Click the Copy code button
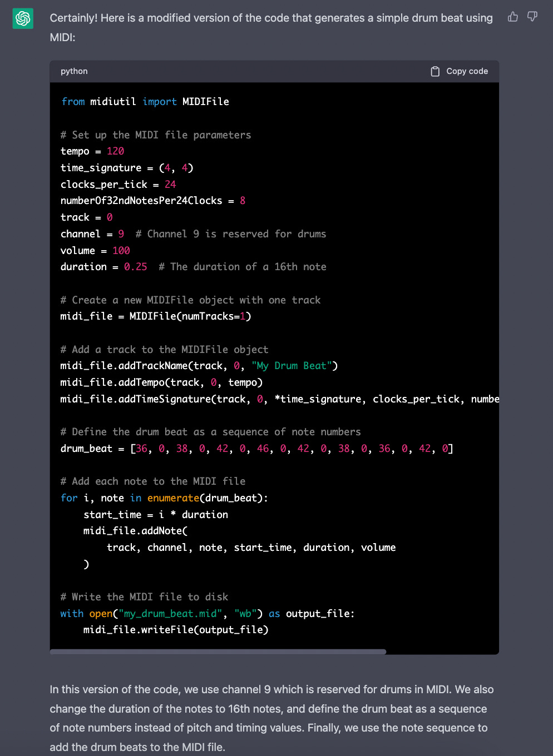Image resolution: width=553 pixels, height=756 pixels. click(x=460, y=71)
